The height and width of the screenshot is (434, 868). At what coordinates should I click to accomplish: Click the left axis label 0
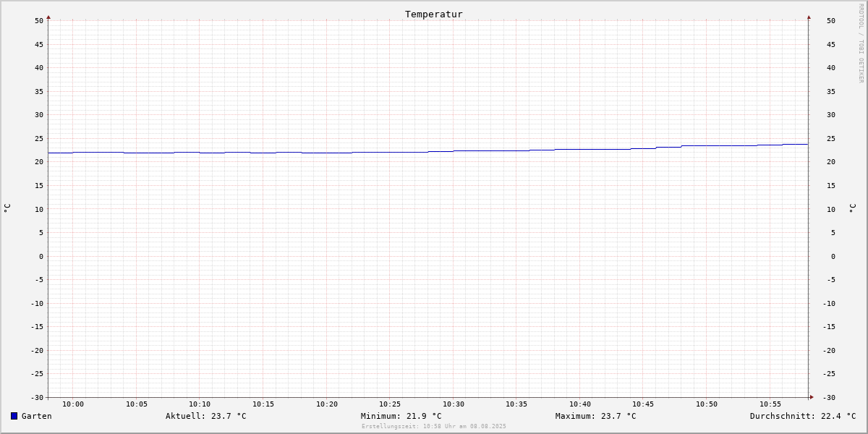41,257
